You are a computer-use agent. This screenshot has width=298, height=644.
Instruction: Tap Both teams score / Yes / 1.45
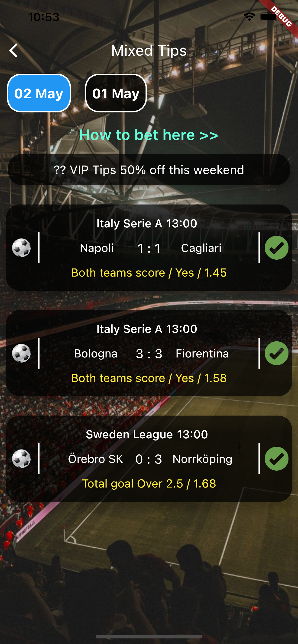(149, 272)
